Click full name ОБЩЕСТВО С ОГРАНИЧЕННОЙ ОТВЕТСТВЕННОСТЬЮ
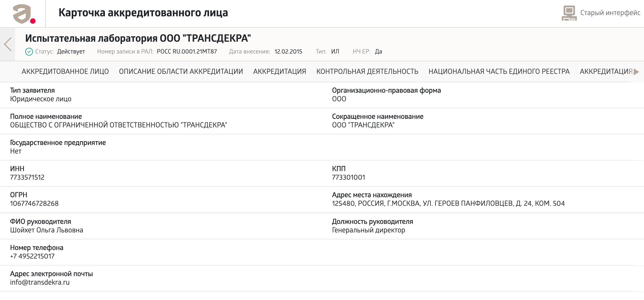644x300 pixels. coord(118,125)
